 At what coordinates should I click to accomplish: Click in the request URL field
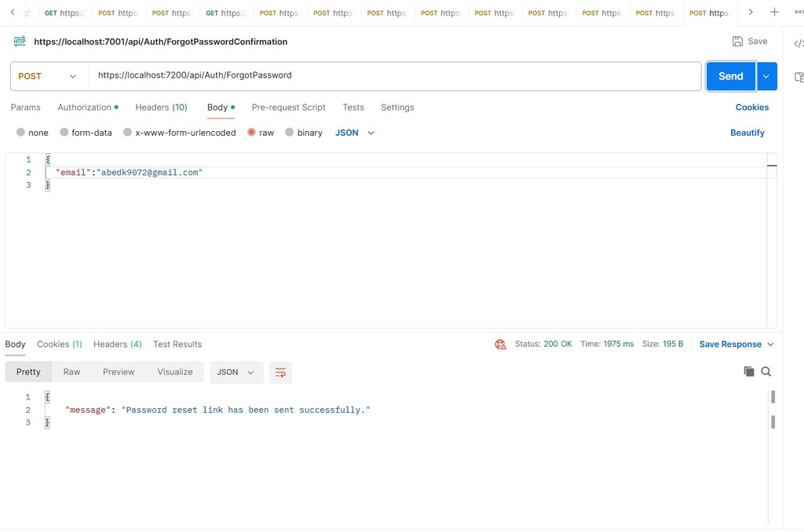(395, 76)
